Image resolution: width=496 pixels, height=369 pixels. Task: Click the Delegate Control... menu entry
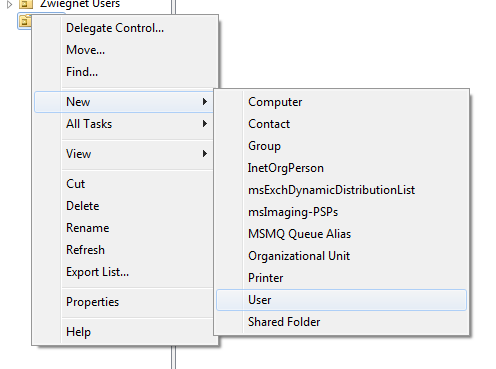pos(125,28)
